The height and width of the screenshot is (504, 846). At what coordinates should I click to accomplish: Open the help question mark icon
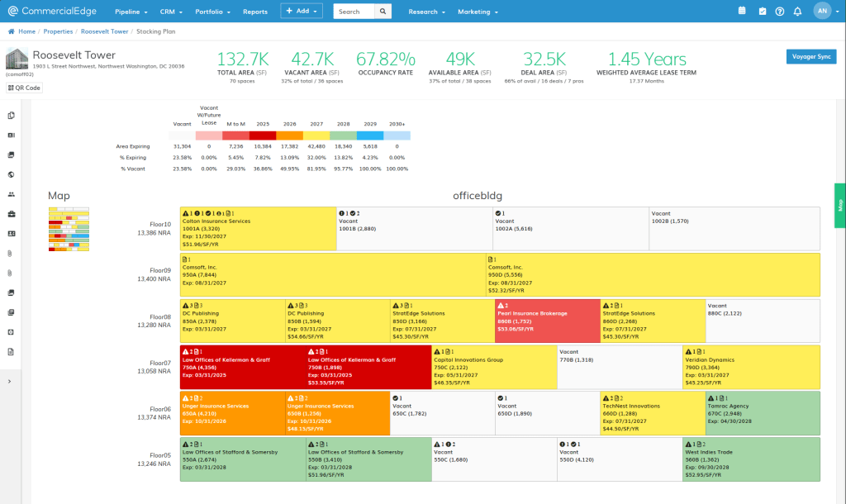coord(780,11)
